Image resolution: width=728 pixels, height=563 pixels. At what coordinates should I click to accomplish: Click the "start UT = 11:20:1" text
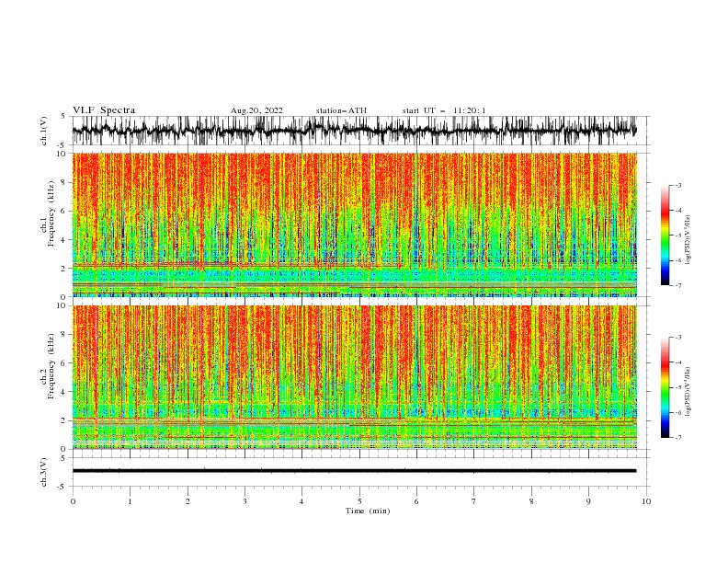coord(444,110)
